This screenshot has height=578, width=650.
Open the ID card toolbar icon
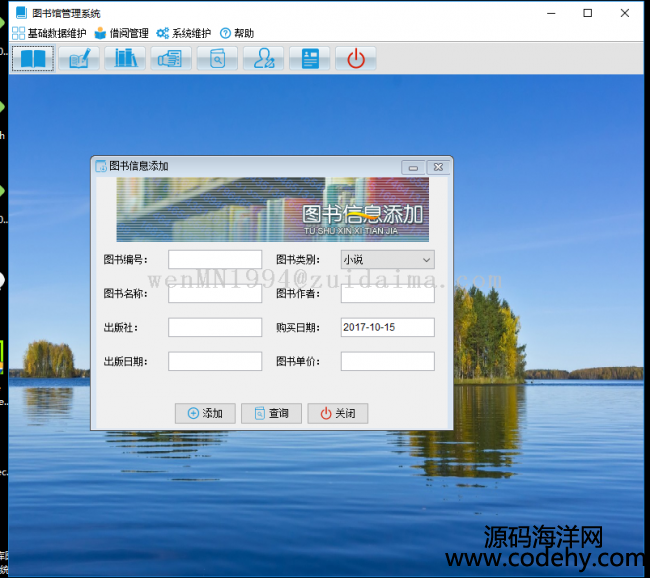[x=310, y=58]
